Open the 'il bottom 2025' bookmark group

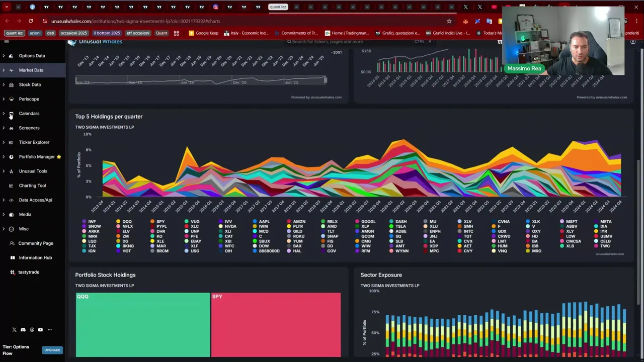point(107,33)
